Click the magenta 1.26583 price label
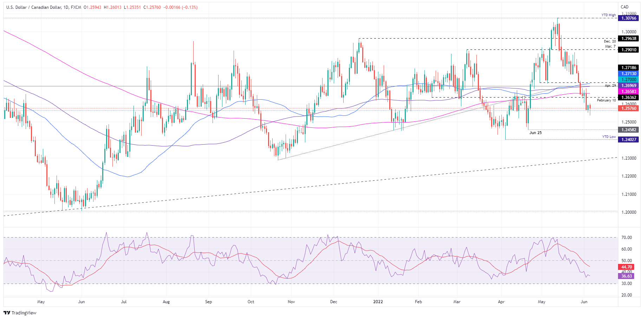 629,92
